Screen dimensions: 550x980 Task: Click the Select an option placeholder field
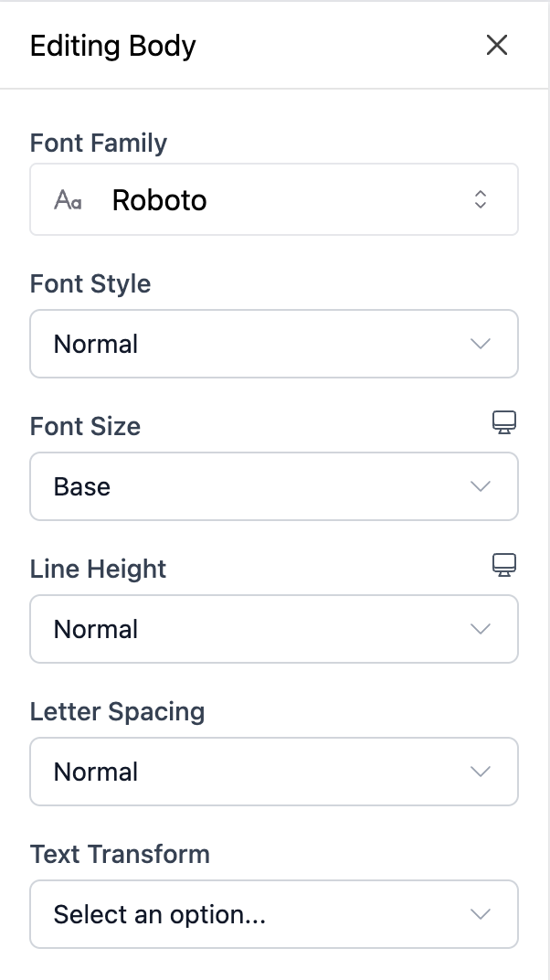[x=274, y=914]
